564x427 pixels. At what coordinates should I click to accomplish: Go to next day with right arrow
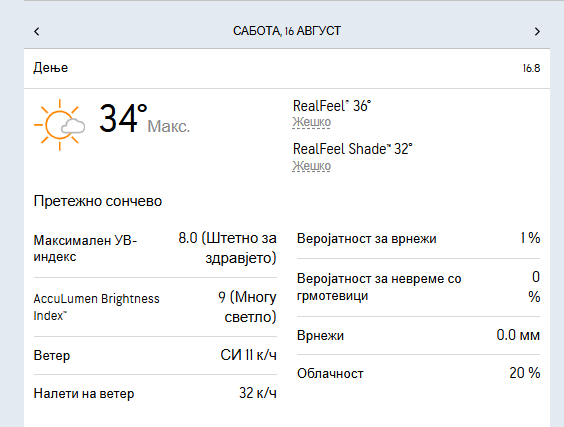pyautogui.click(x=537, y=32)
